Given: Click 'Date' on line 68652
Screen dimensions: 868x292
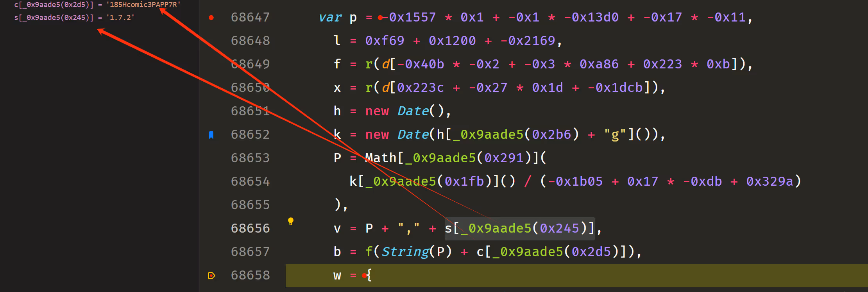Looking at the screenshot, I should (x=413, y=134).
